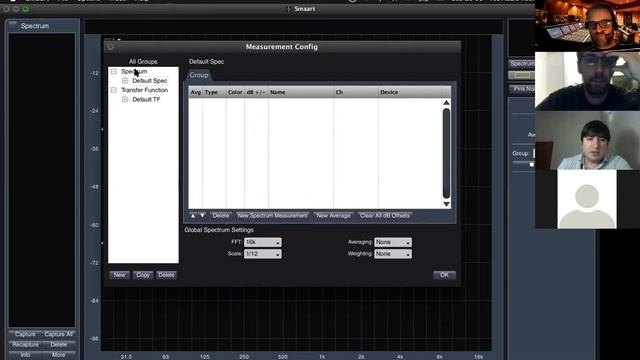Click Capture in the Spectrum panel
The height and width of the screenshot is (360, 640).
(25, 334)
